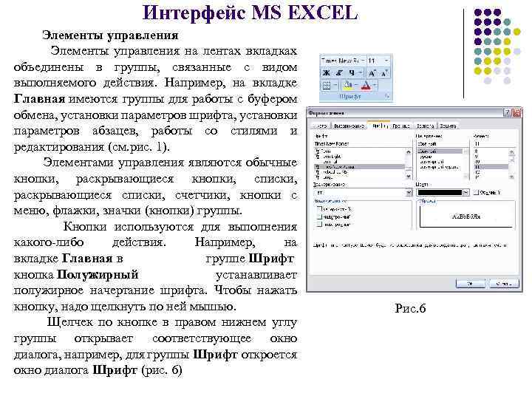Click the 'Рис.6' figure caption
The width and height of the screenshot is (532, 399).
pyautogui.click(x=410, y=308)
